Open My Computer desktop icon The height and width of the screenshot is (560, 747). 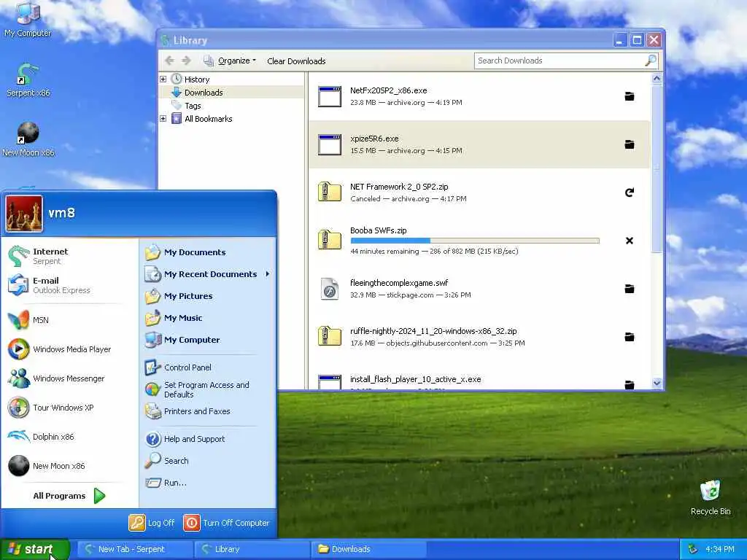(28, 19)
